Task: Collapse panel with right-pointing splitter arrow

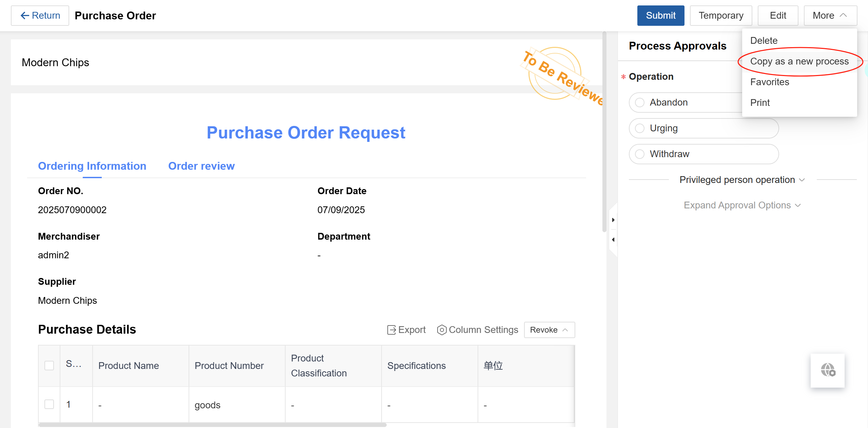Action: click(x=613, y=220)
